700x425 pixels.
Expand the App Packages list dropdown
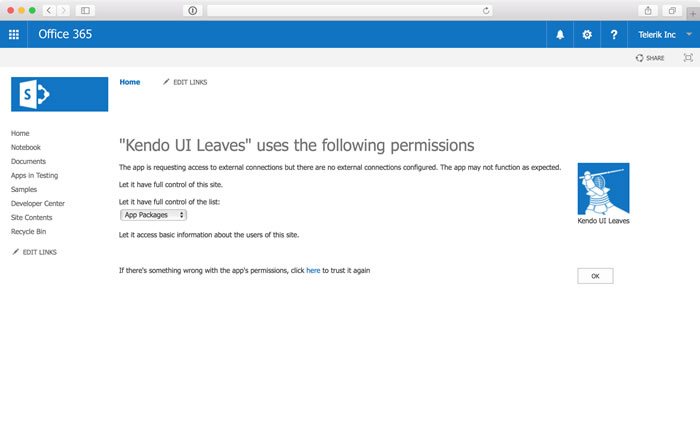(153, 215)
